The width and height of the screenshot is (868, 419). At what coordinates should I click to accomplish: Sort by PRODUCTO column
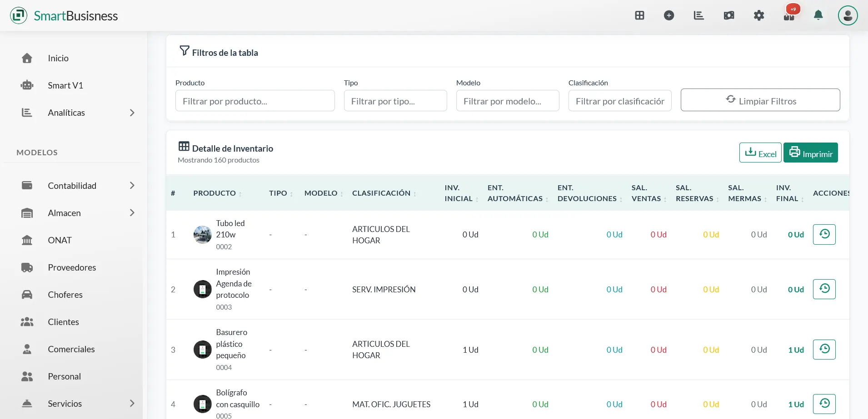click(x=217, y=193)
